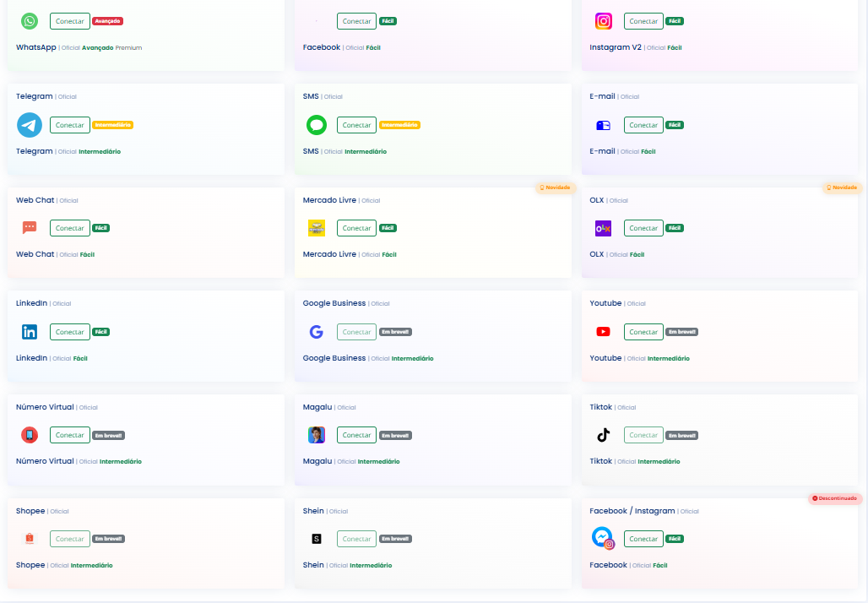Click the Youtube card title text
Image resolution: width=868 pixels, height=603 pixels.
tap(618, 303)
